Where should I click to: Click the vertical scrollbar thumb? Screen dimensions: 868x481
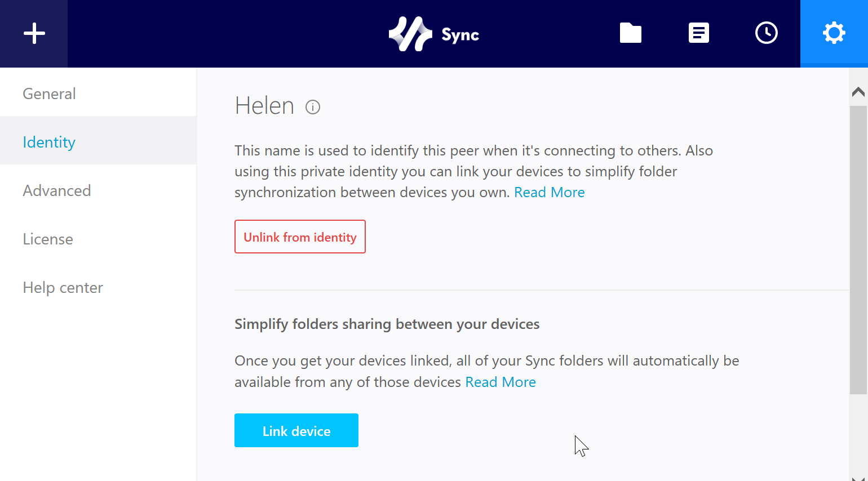point(858,250)
